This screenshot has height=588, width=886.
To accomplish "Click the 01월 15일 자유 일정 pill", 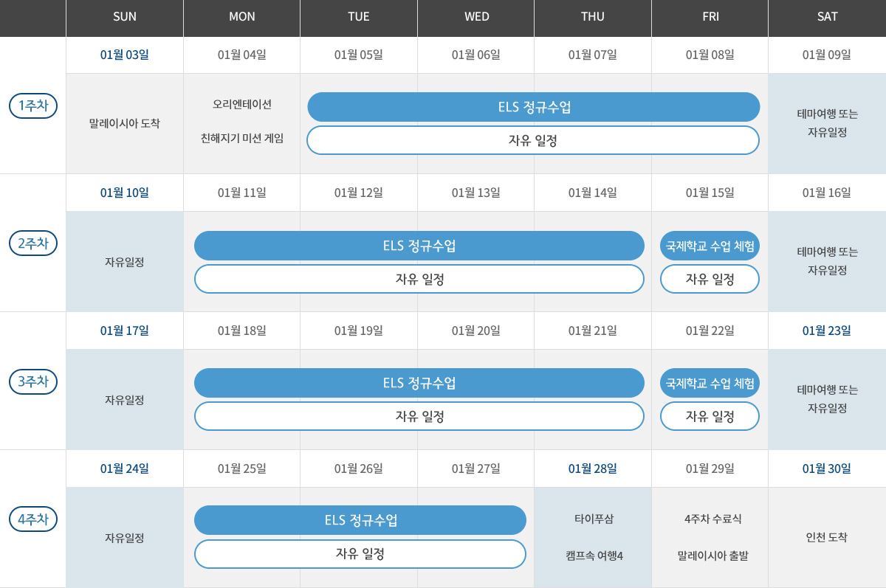I will pyautogui.click(x=710, y=279).
